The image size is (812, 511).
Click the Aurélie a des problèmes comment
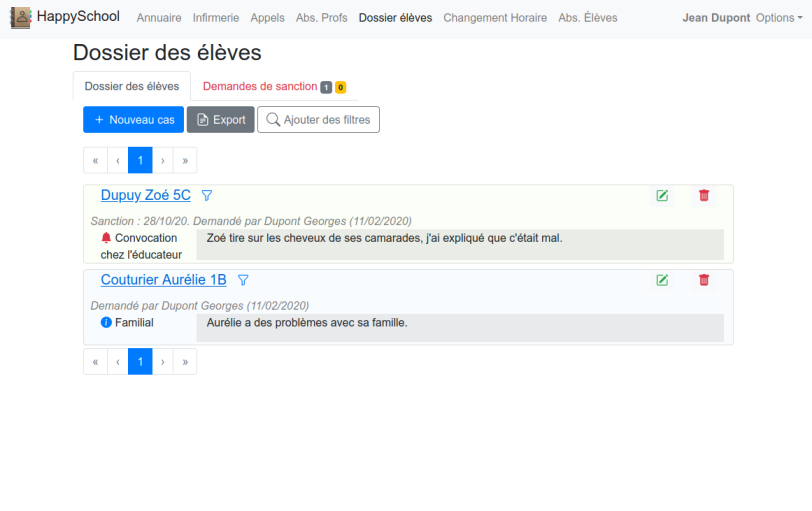click(x=460, y=328)
